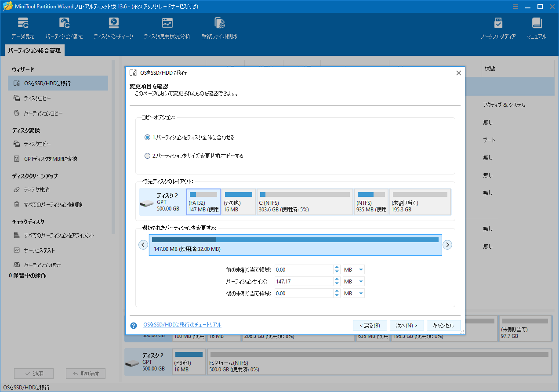Open the partition size unit dropdown showing MB

click(353, 281)
